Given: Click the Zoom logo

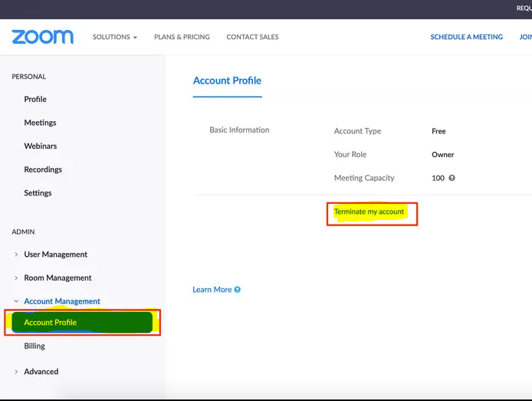Looking at the screenshot, I should pyautogui.click(x=42, y=37).
